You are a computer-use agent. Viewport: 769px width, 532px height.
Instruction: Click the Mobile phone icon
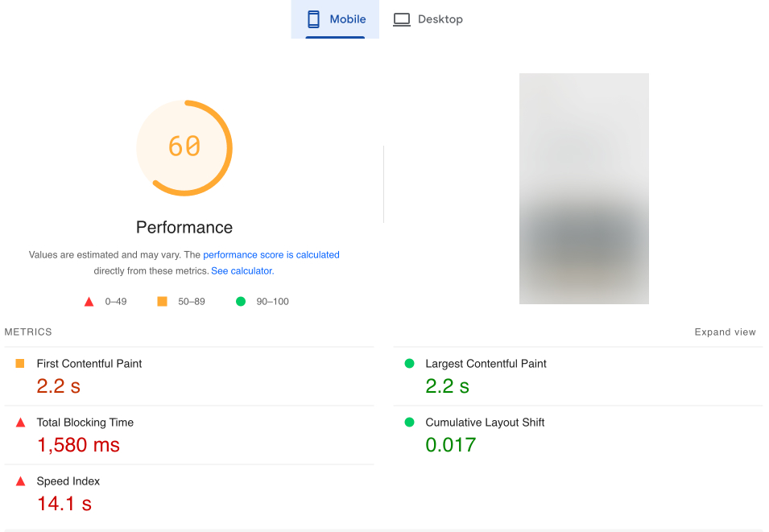pos(312,19)
